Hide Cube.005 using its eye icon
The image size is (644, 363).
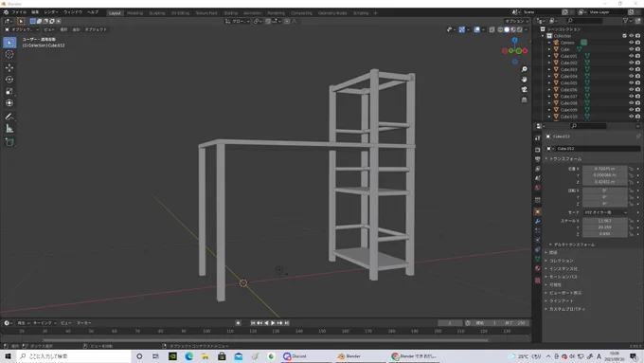tap(632, 82)
